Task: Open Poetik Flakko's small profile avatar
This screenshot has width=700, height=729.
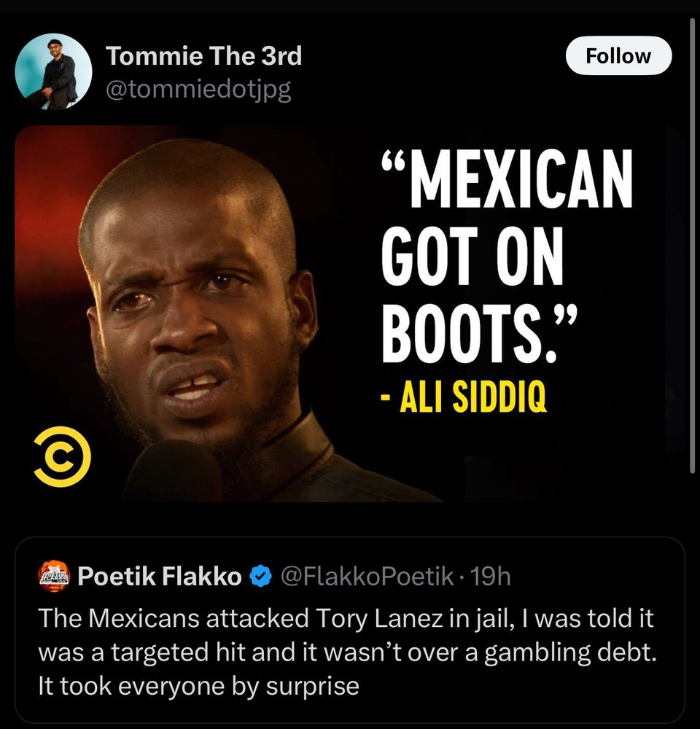Action: [x=53, y=576]
